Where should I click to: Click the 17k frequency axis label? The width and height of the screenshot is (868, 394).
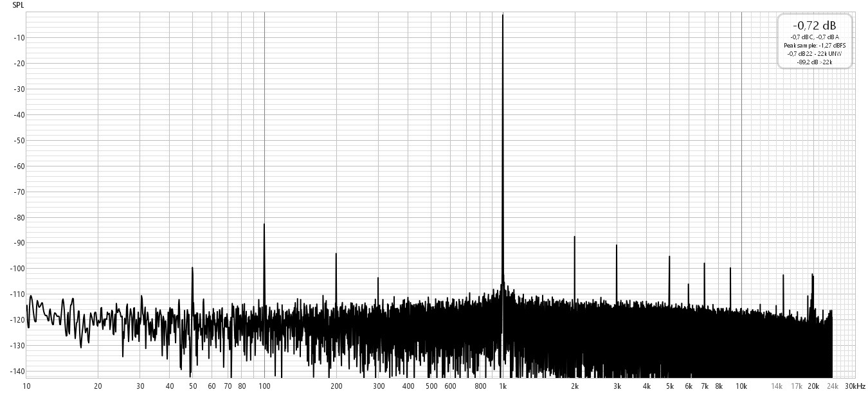(x=797, y=386)
